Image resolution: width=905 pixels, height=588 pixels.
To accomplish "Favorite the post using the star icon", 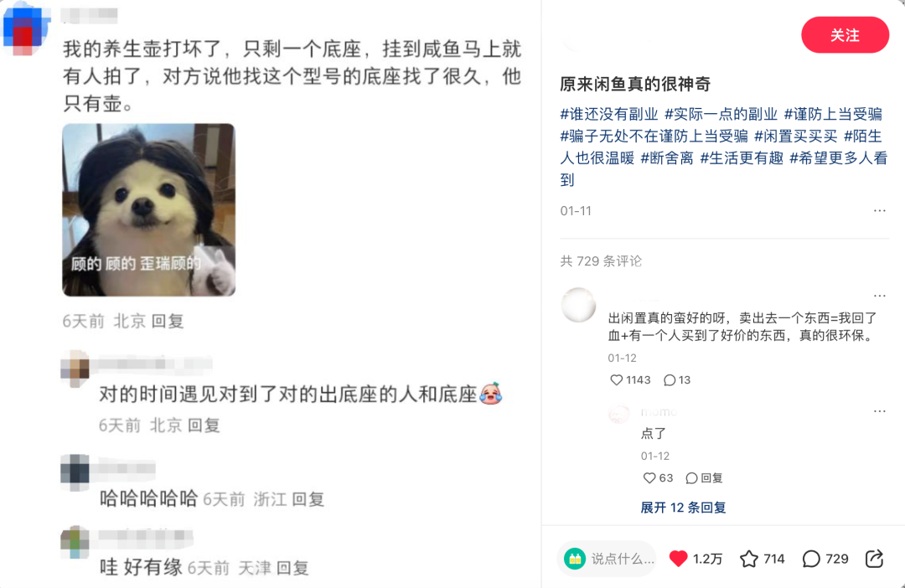I will [748, 559].
